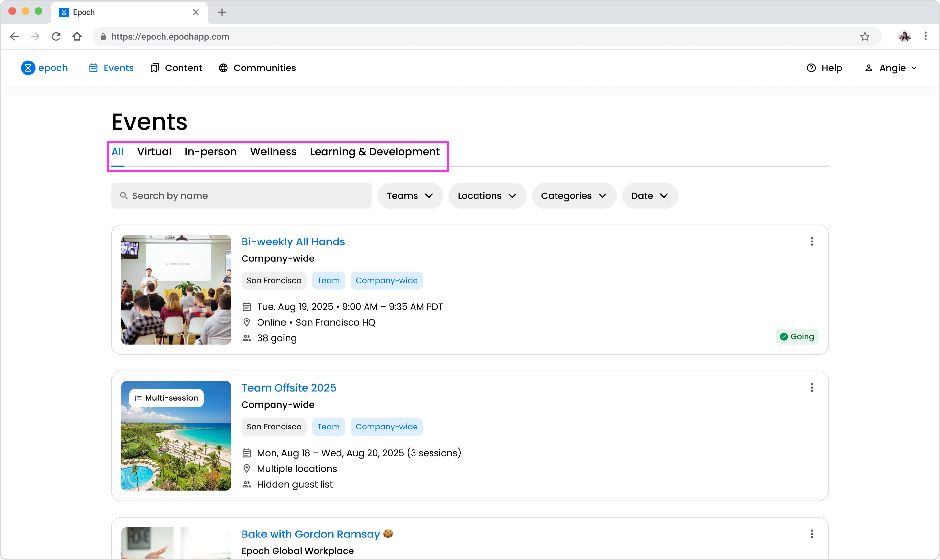Go back to the previous page
The width and height of the screenshot is (940, 560).
click(14, 37)
